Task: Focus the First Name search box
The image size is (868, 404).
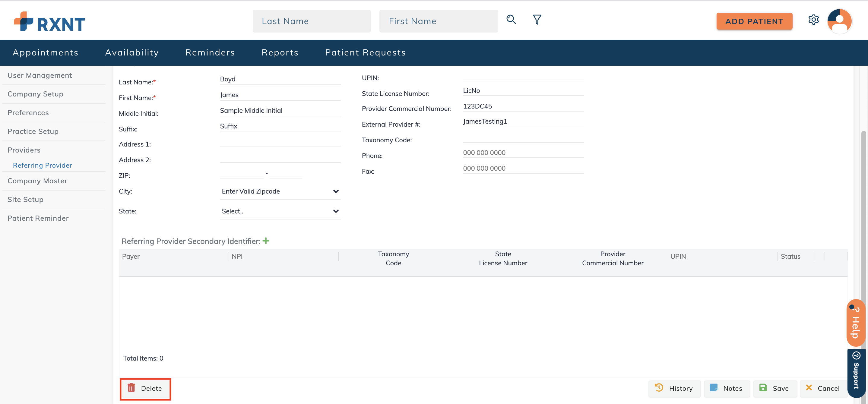Action: coord(439,21)
